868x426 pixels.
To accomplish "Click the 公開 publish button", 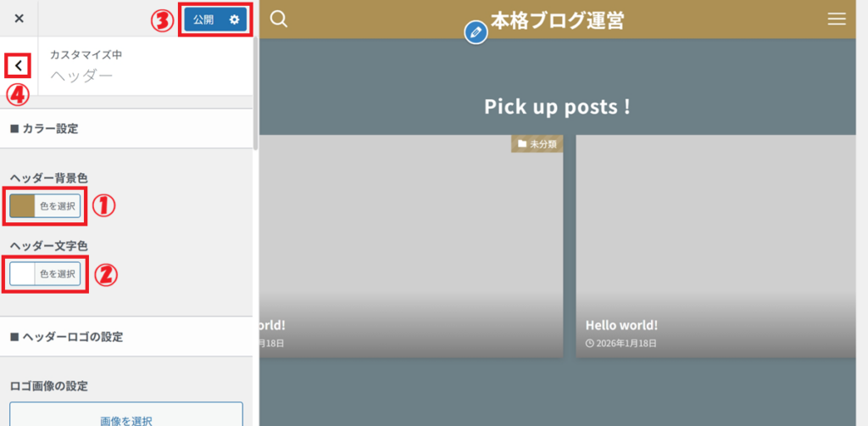I will coord(203,20).
